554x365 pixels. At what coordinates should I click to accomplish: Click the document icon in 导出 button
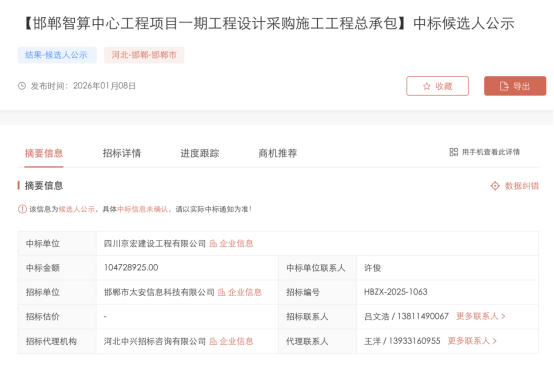click(504, 86)
